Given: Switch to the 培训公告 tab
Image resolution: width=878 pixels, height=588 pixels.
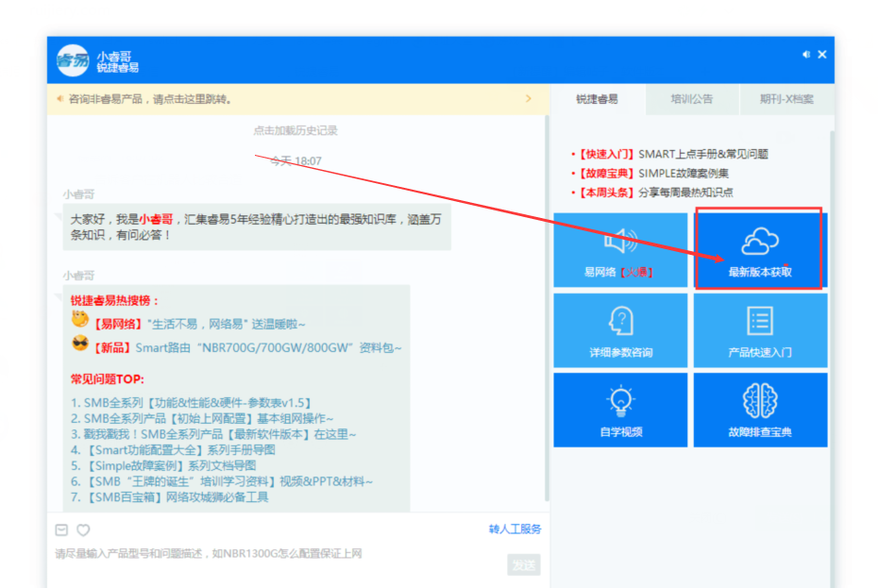Looking at the screenshot, I should [691, 99].
